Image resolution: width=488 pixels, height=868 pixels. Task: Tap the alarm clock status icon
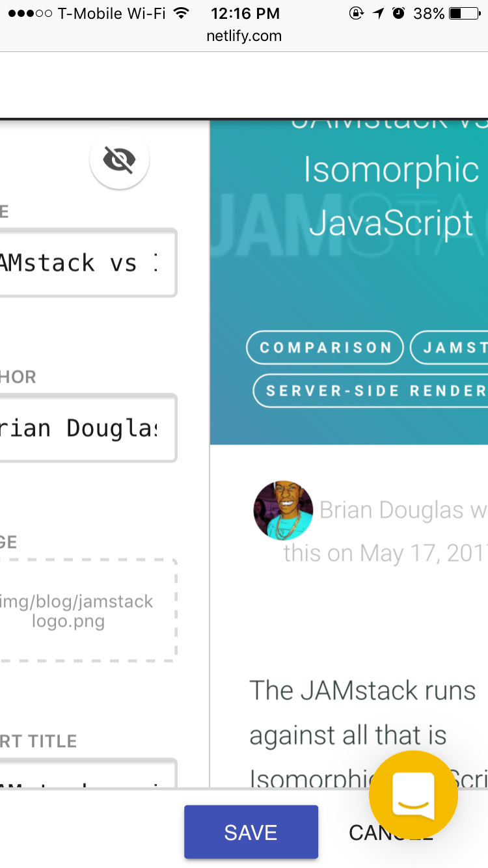399,13
